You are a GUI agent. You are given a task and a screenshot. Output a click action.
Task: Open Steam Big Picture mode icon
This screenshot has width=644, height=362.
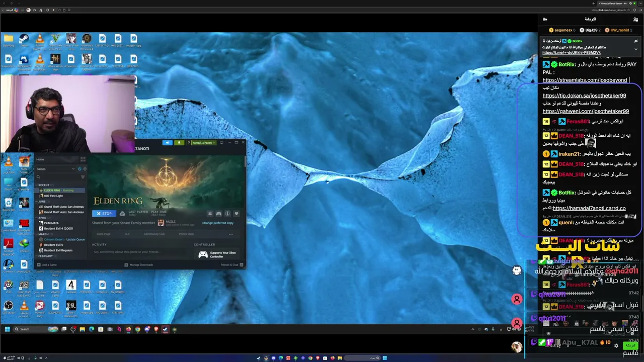(221, 143)
